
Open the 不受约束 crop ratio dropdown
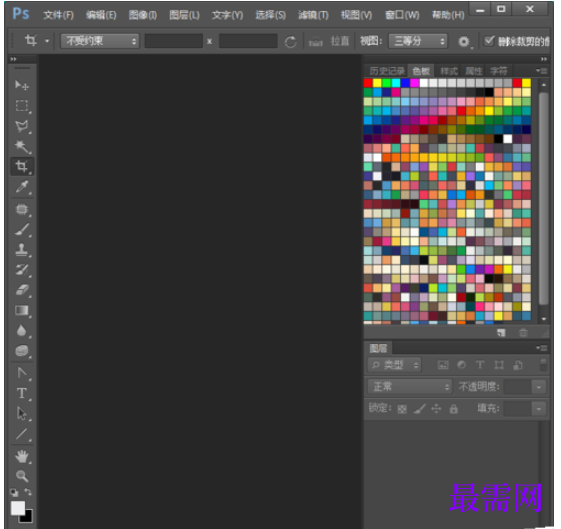point(99,41)
